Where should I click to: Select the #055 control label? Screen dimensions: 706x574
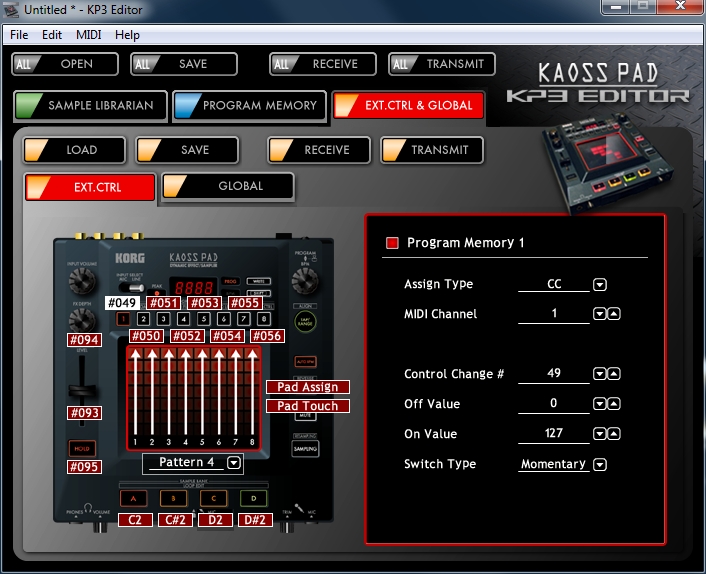point(245,303)
